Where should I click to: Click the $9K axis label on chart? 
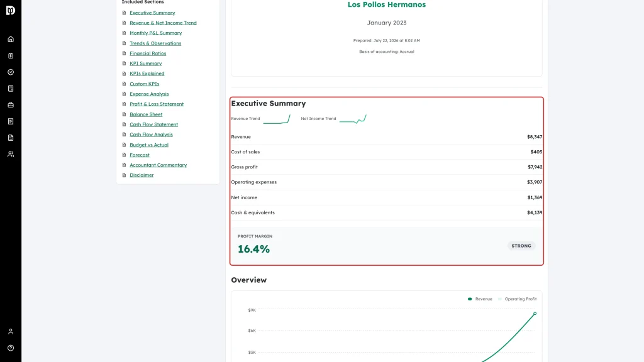(x=252, y=310)
